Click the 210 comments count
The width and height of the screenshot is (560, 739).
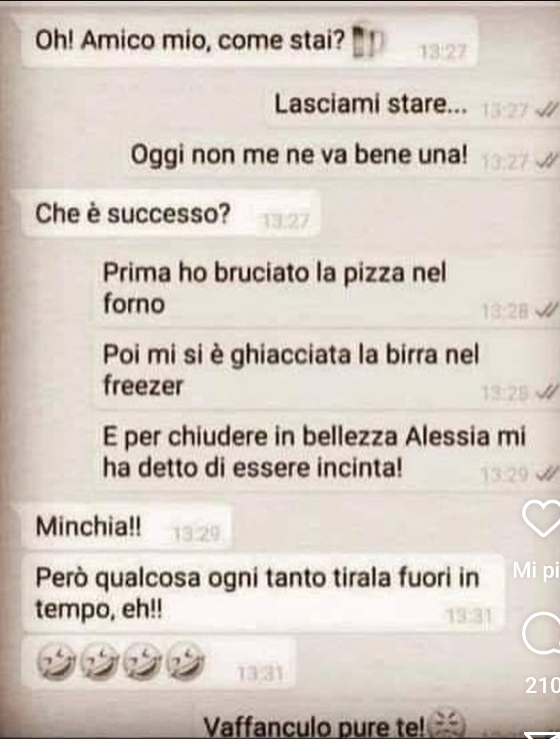(542, 685)
